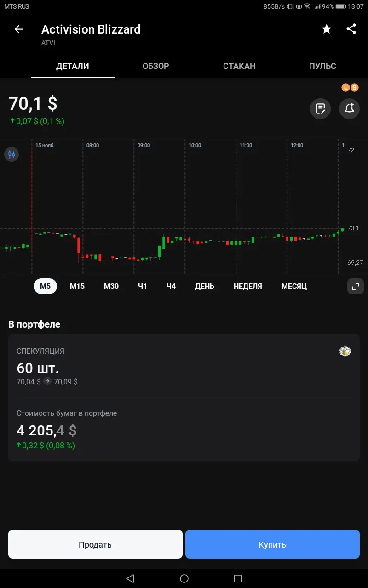
Task: Tap the 11:00 time marker on chart
Action: (x=246, y=145)
